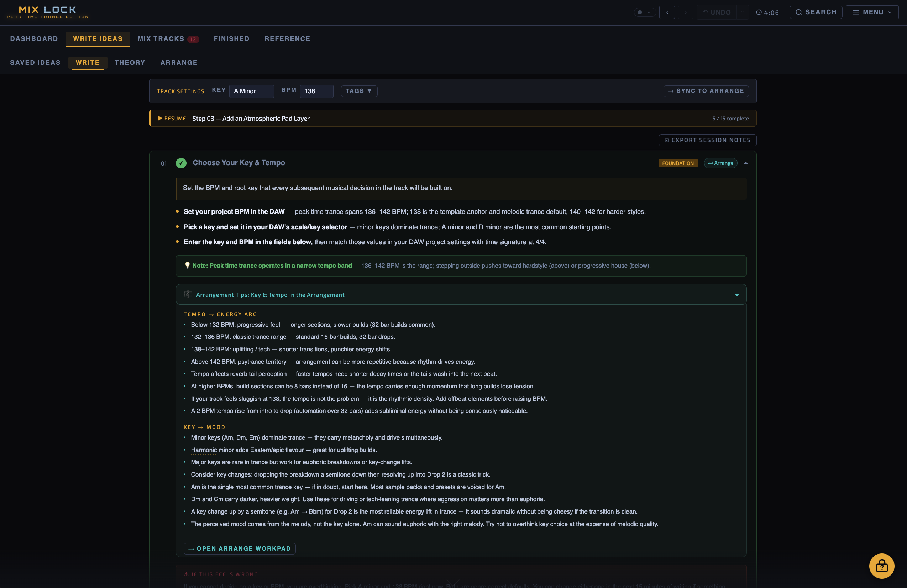Image resolution: width=907 pixels, height=588 pixels.
Task: Open the Search box
Action: tap(816, 12)
